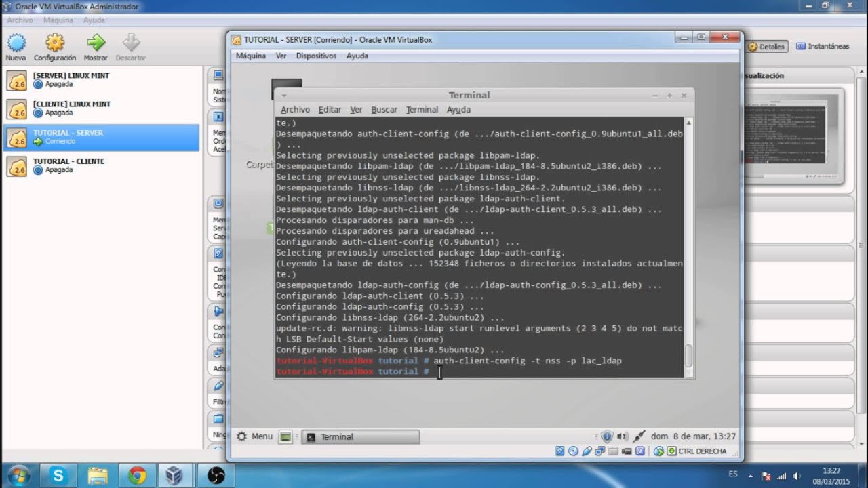Viewport: 868px width, 488px height.
Task: Click the Mint panel clock date
Action: (x=693, y=436)
